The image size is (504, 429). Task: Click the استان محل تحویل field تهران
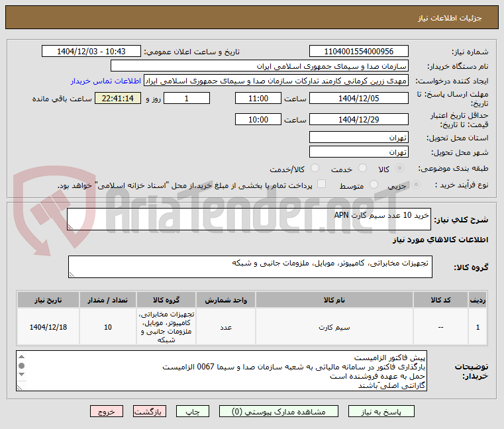point(359,138)
